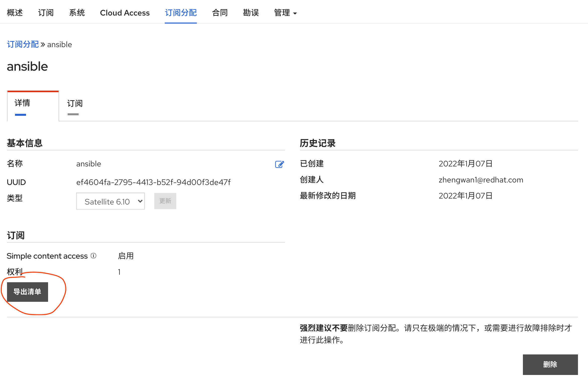This screenshot has height=385, width=588.
Task: Click the UUID value text
Action: click(x=153, y=182)
